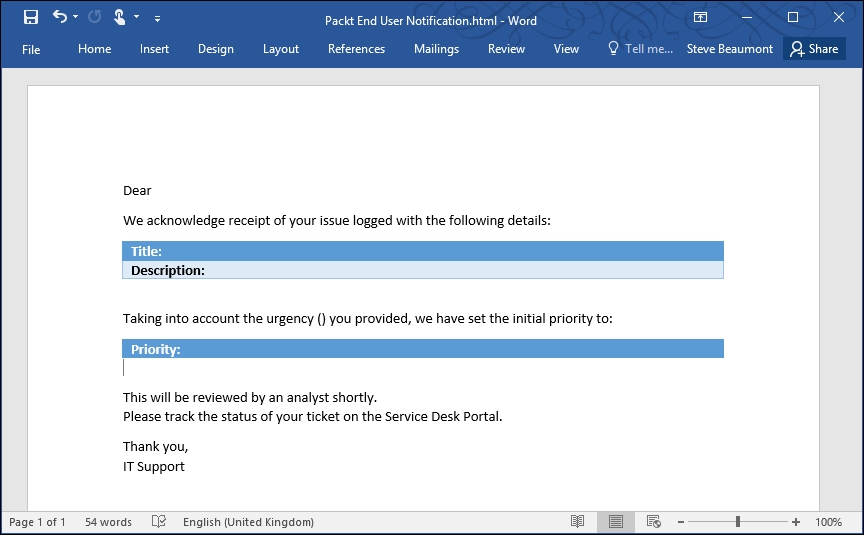Screen dimensions: 864x535
Task: Click the Share button
Action: point(814,49)
